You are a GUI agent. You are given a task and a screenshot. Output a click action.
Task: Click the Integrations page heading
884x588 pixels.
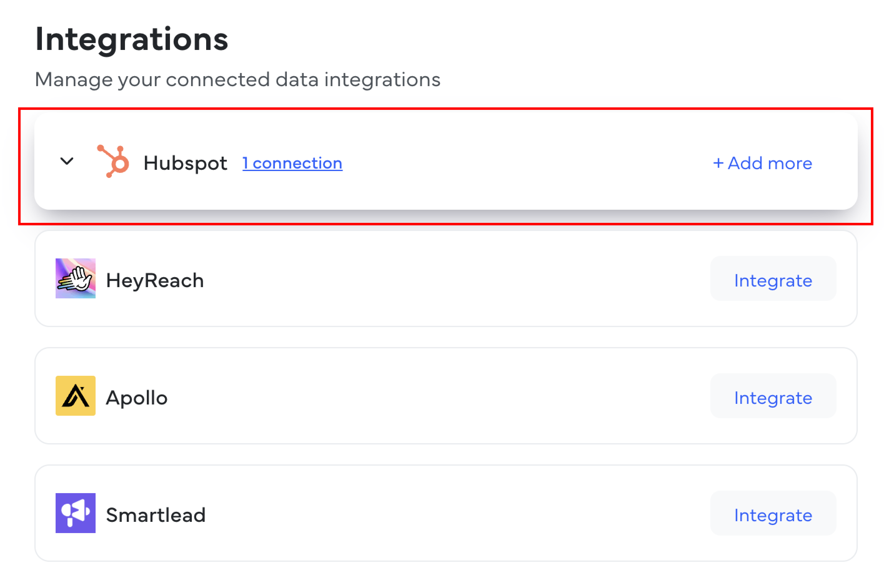pyautogui.click(x=132, y=39)
